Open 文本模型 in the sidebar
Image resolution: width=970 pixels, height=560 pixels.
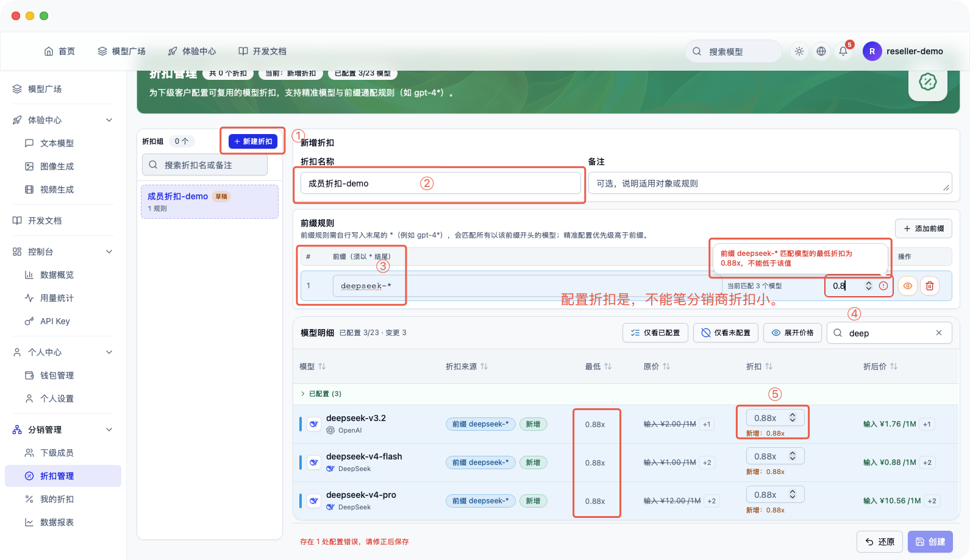pos(63,143)
